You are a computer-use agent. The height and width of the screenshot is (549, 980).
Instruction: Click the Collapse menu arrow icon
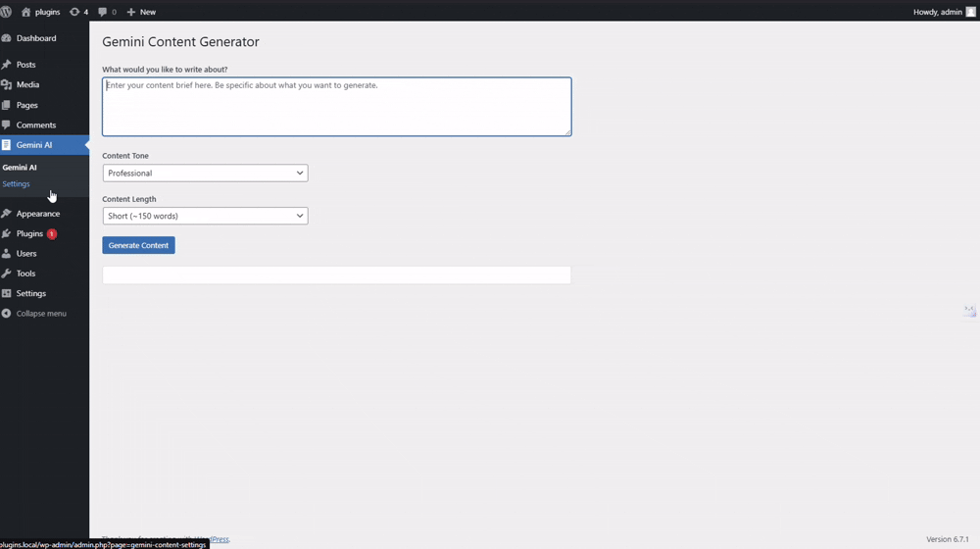[x=6, y=314]
